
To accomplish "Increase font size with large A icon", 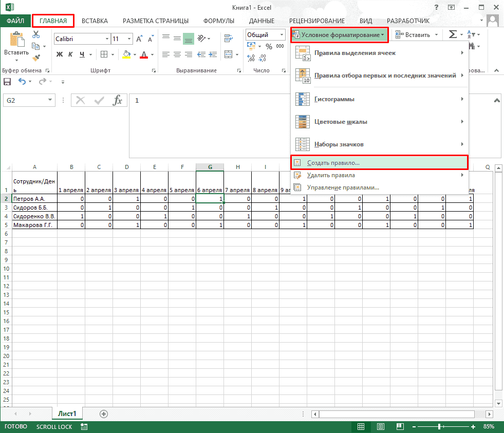I will click(139, 39).
